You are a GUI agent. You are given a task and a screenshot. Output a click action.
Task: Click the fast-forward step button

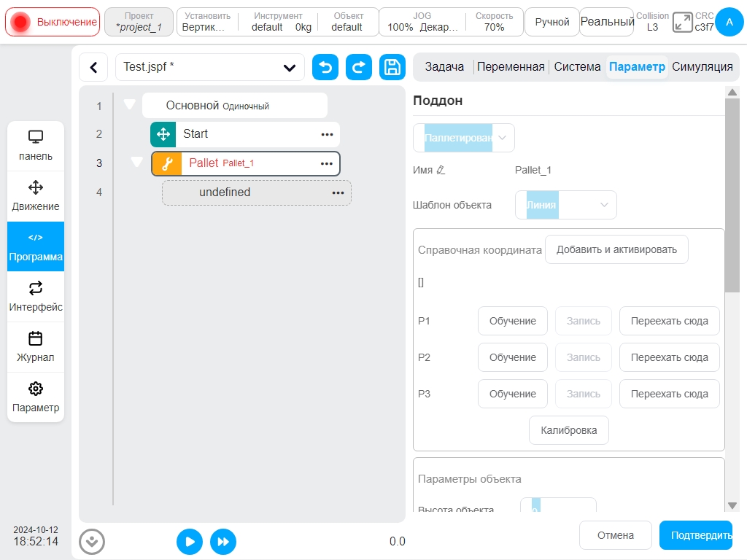pyautogui.click(x=223, y=542)
